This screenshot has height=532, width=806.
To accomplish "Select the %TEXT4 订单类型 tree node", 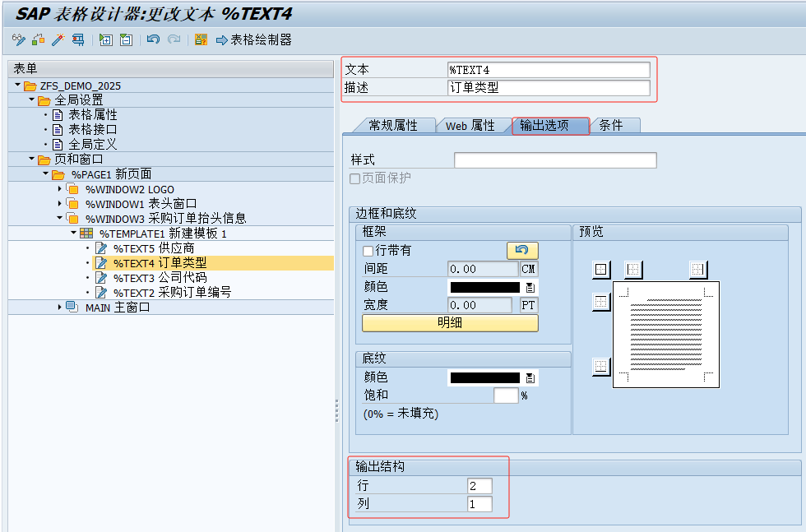I will click(160, 263).
